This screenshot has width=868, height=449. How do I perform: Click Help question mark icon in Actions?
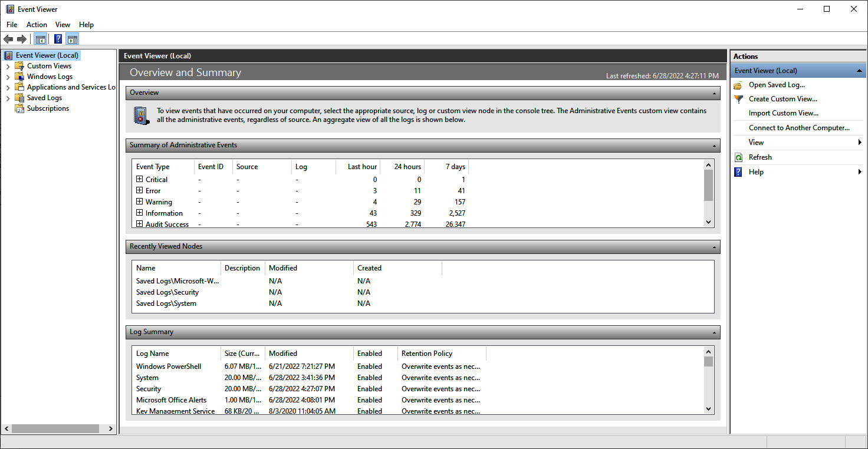coord(738,172)
